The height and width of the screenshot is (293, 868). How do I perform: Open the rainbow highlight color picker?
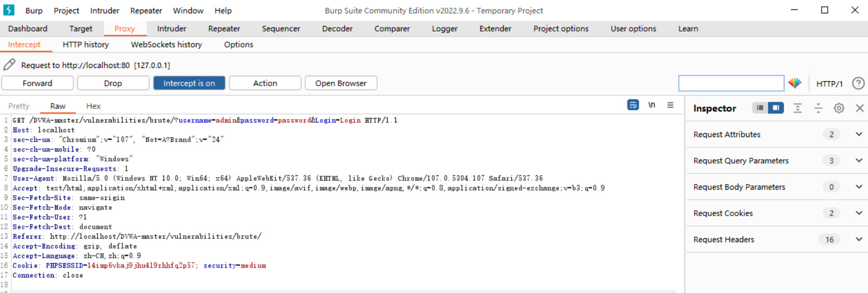pos(795,83)
